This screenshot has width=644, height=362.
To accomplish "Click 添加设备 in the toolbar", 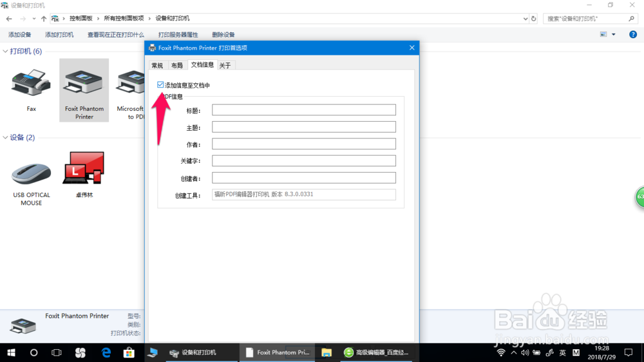I will point(20,35).
